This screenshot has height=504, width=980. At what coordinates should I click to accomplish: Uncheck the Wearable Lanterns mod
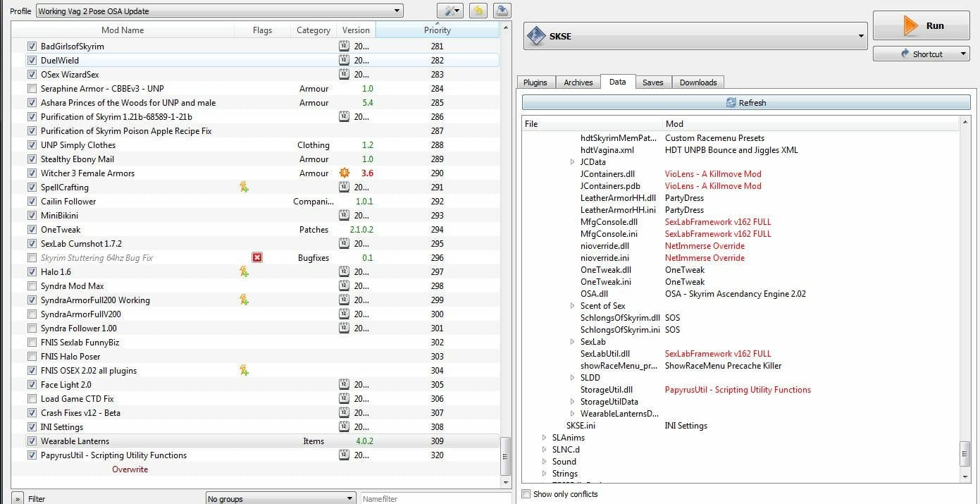32,441
